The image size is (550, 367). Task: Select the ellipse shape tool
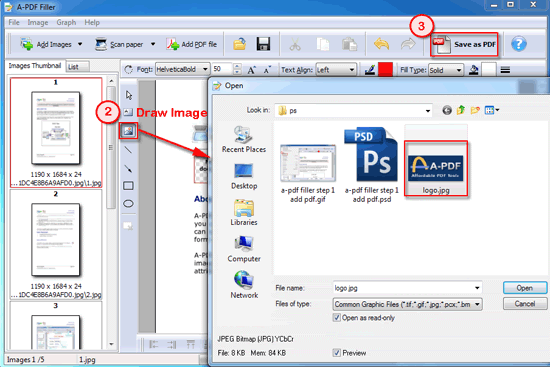128,203
